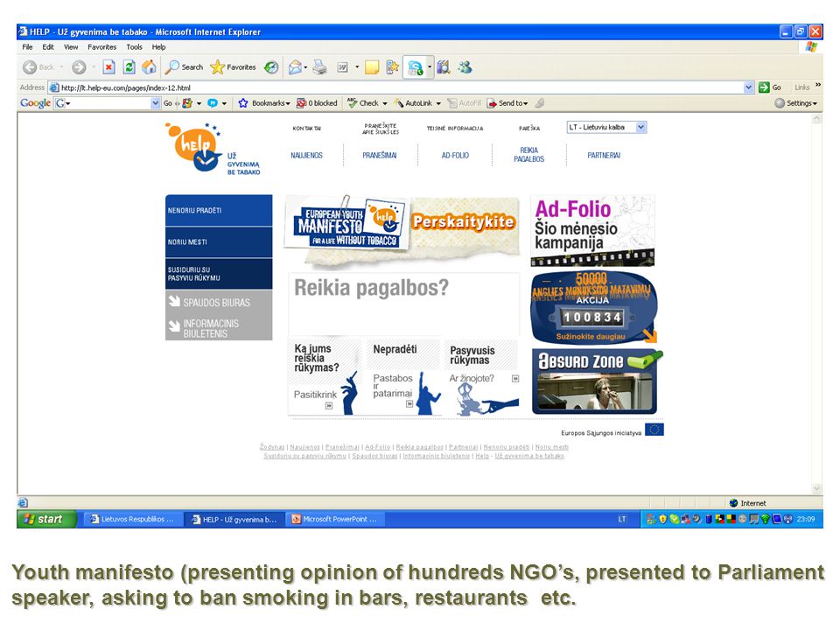Go to browser Home icon
840x630 pixels.
coord(149,67)
